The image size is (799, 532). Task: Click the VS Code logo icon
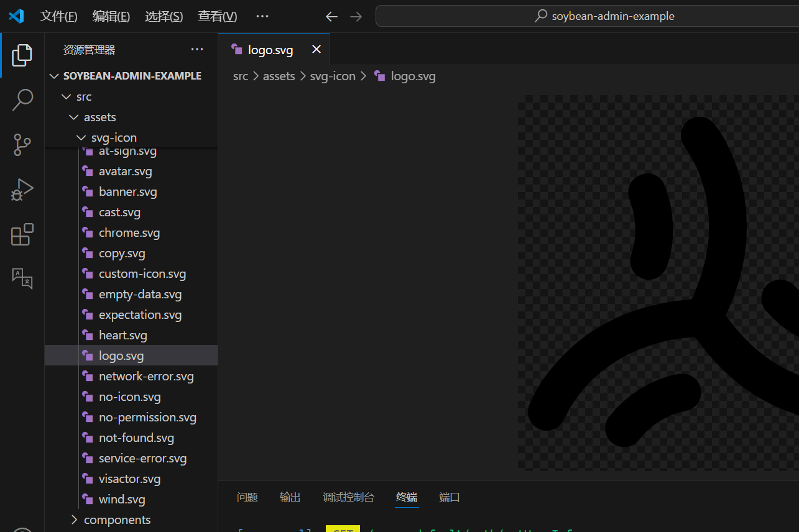[x=16, y=16]
